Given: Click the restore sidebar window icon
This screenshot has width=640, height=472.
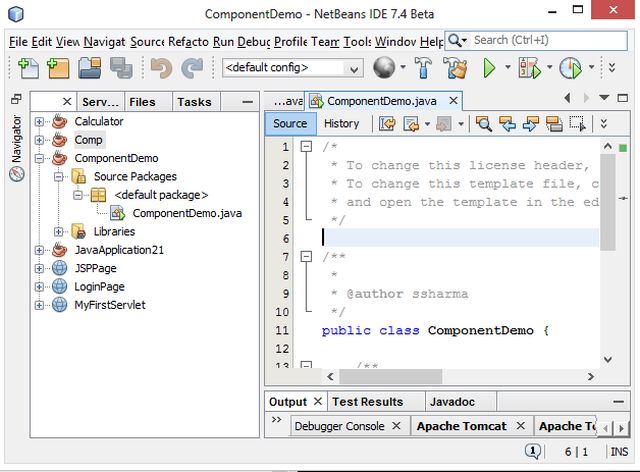Looking at the screenshot, I should click(16, 99).
